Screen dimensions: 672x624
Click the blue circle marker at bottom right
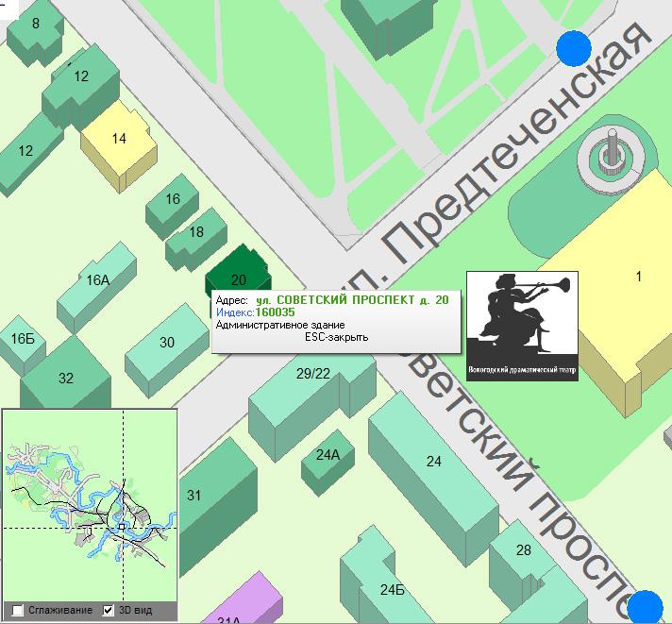(x=646, y=607)
